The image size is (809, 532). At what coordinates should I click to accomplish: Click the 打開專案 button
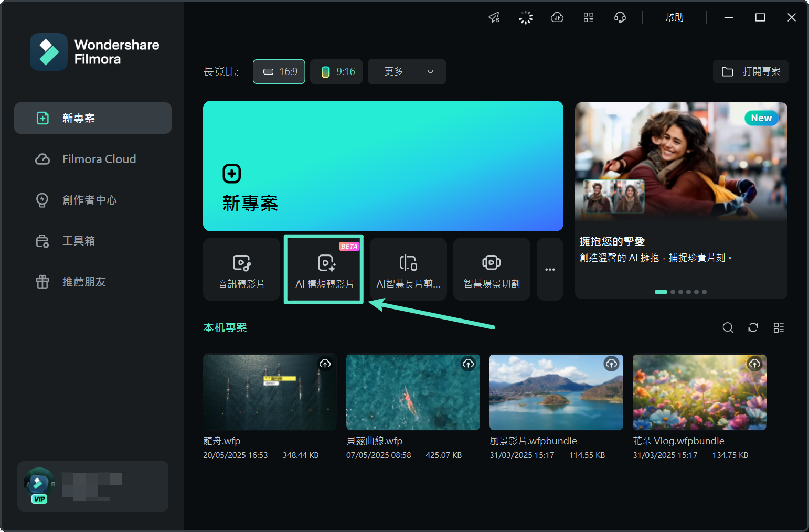[751, 71]
